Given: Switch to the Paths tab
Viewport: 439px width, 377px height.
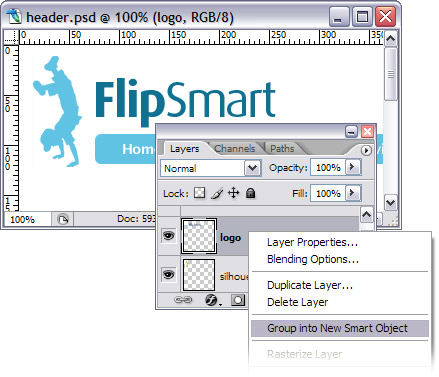Looking at the screenshot, I should click(282, 149).
